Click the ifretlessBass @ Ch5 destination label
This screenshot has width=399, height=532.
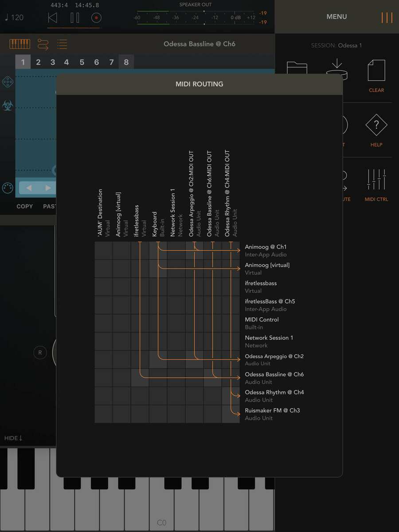pos(270,305)
